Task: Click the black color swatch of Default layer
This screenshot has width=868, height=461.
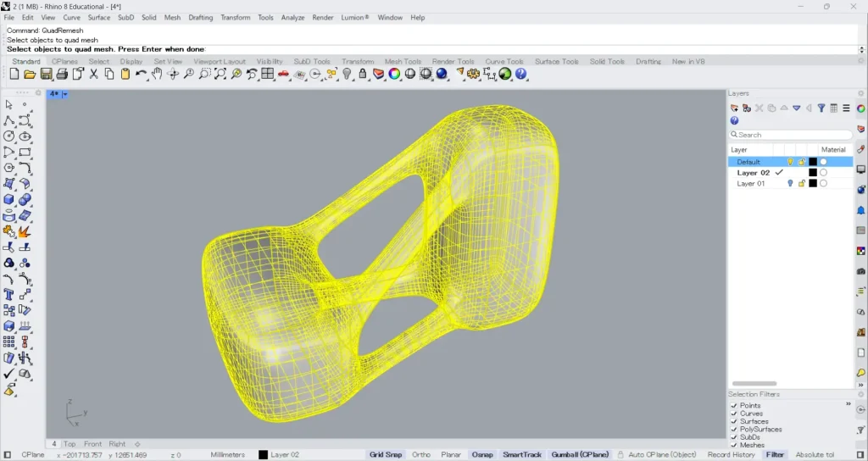Action: (x=813, y=162)
